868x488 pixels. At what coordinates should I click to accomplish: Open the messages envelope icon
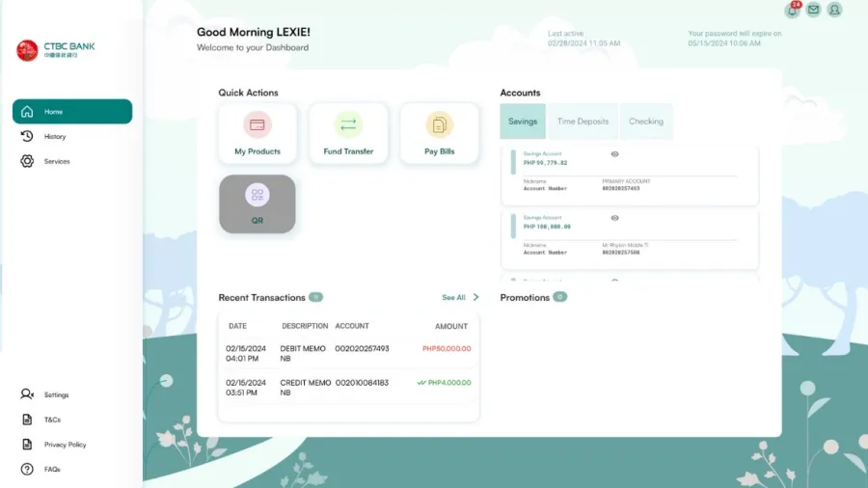pyautogui.click(x=814, y=10)
